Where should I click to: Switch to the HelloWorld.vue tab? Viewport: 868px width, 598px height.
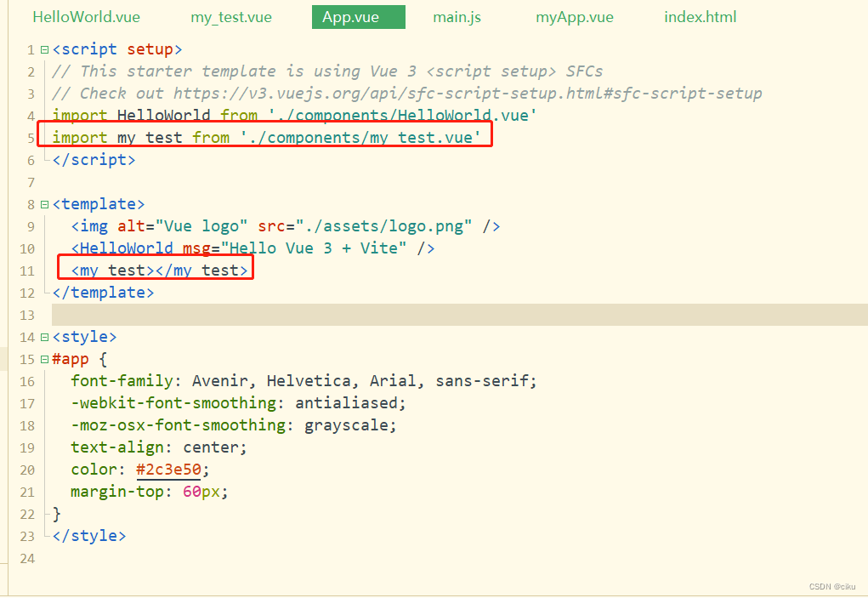point(87,17)
